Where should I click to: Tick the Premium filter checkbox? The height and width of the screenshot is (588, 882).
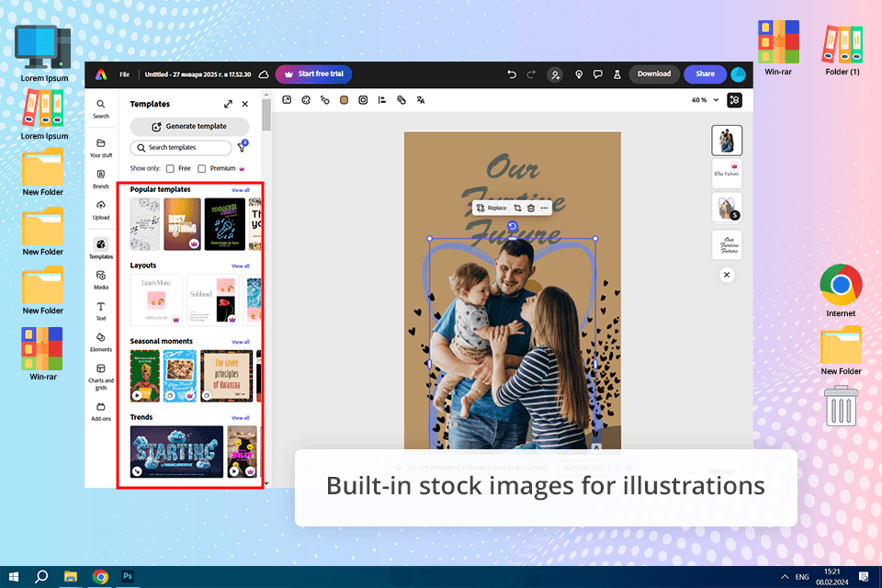tap(202, 169)
